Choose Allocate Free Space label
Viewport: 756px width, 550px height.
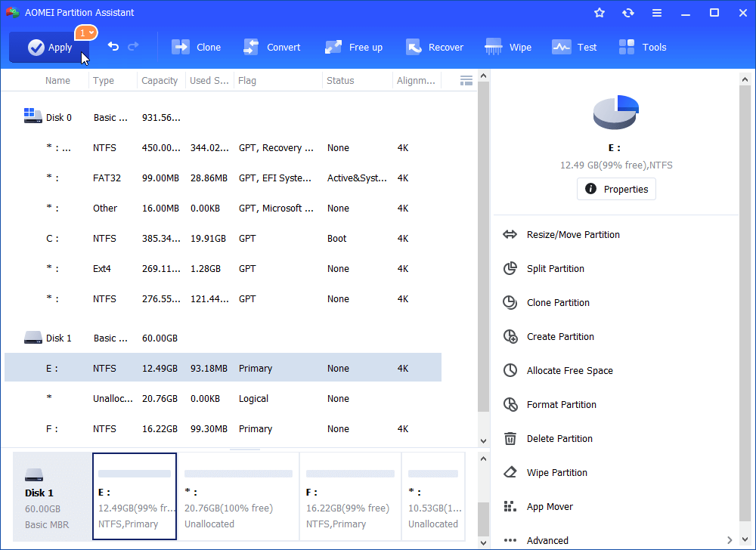pyautogui.click(x=569, y=371)
